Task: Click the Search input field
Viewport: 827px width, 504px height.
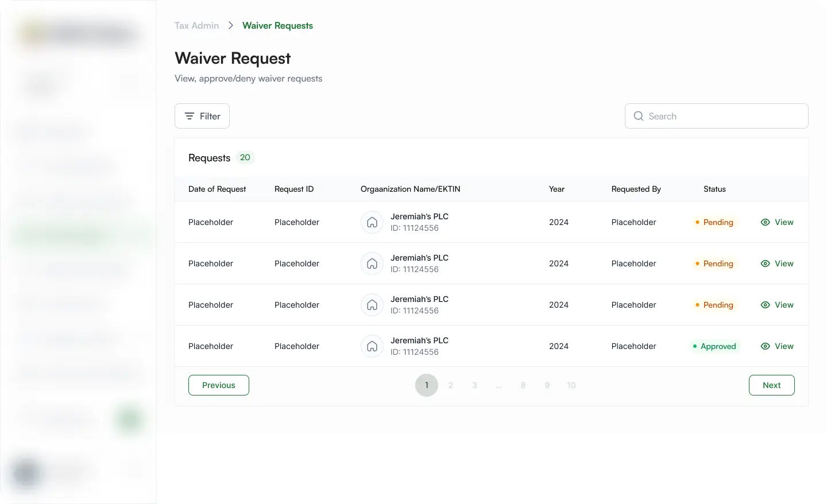Action: coord(716,116)
